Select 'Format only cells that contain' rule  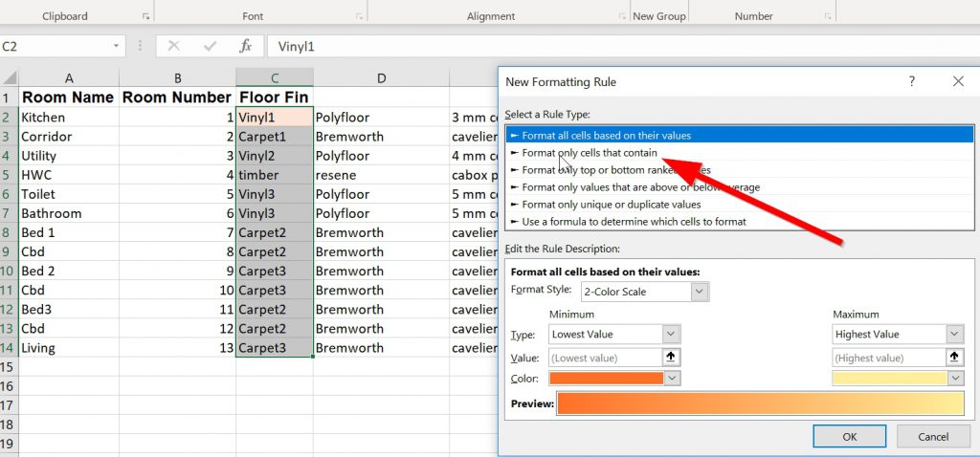coord(589,153)
